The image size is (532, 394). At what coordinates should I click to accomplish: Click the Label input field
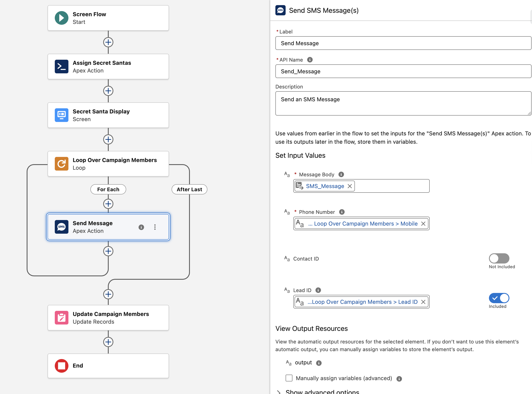click(403, 43)
